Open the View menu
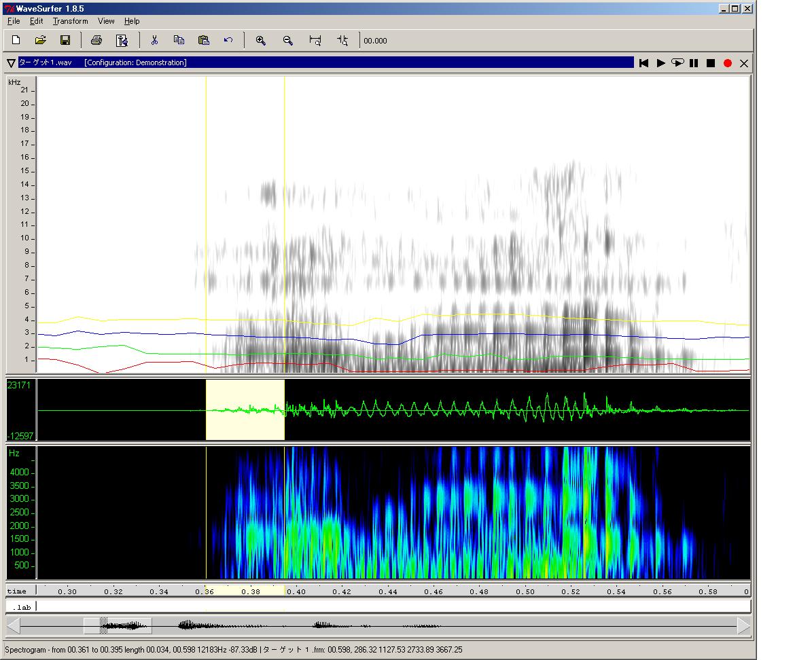This screenshot has width=812, height=660. coord(106,21)
